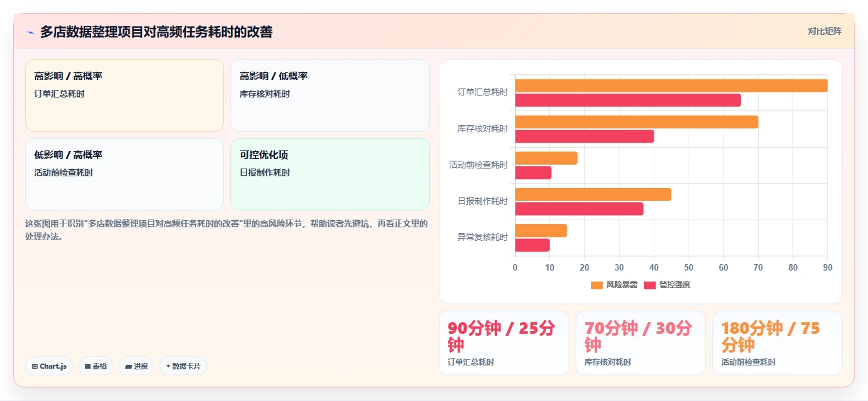
Task: Click the 订单汇总耗时 chart axis label
Action: point(483,92)
